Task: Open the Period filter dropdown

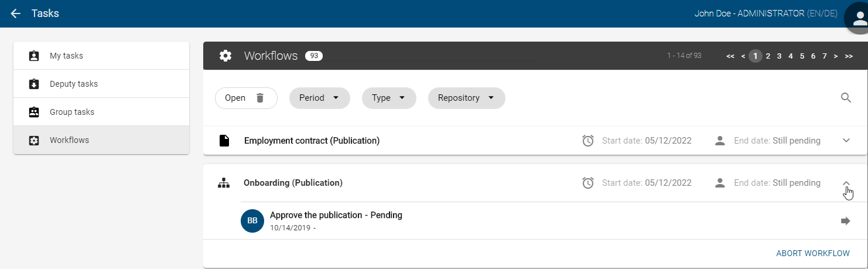Action: coord(319,98)
